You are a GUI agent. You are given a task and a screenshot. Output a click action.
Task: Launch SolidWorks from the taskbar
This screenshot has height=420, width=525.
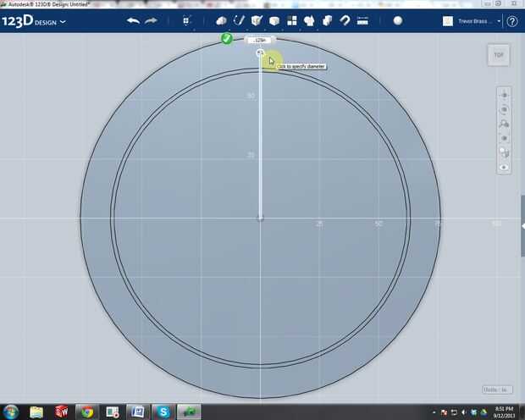click(62, 412)
